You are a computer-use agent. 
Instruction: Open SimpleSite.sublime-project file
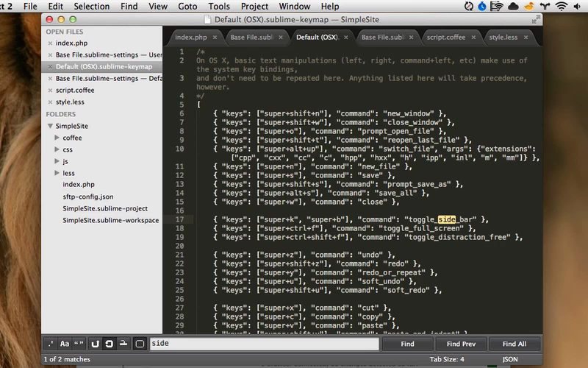pos(105,208)
